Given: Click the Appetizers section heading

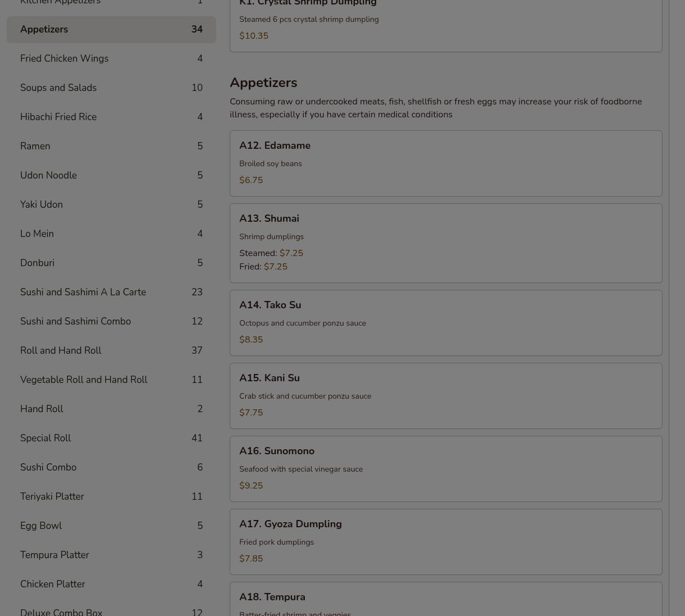Looking at the screenshot, I should tap(263, 83).
